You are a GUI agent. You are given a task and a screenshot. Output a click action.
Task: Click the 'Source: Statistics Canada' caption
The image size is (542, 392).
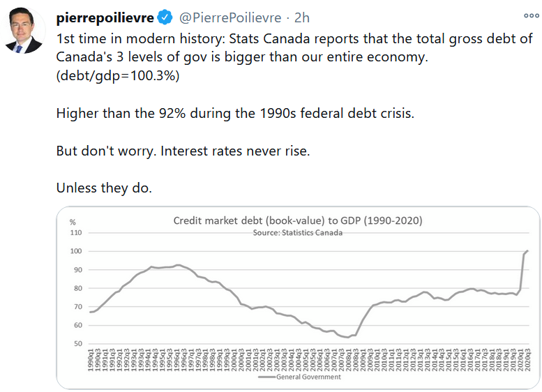point(297,233)
